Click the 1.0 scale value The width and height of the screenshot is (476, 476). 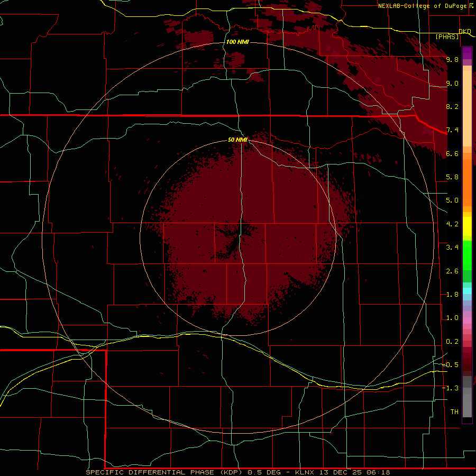452,318
